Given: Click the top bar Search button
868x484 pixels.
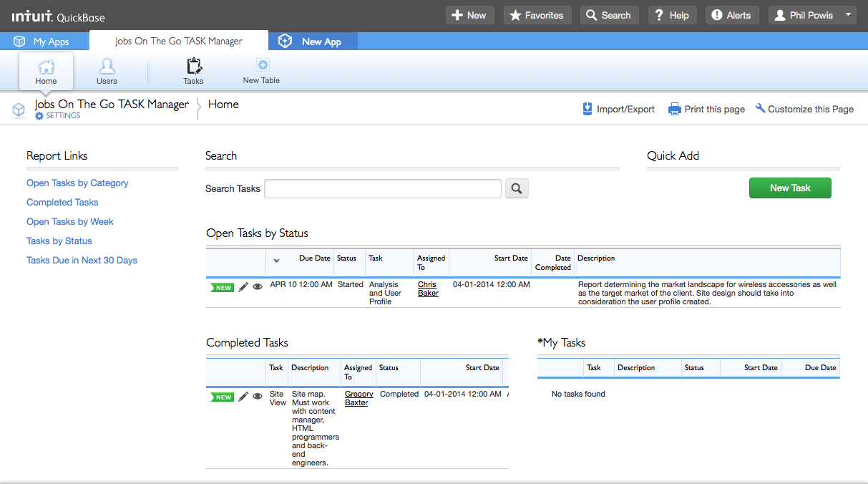Looking at the screenshot, I should (609, 15).
